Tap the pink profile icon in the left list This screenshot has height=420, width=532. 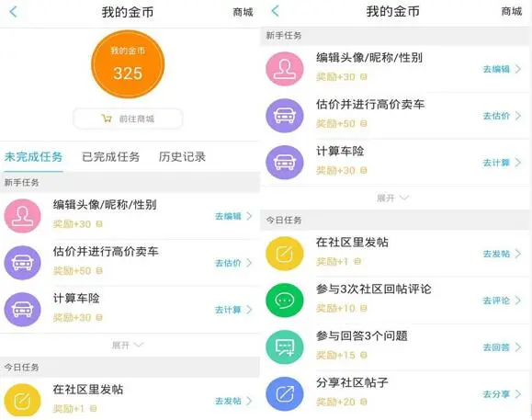click(x=22, y=216)
